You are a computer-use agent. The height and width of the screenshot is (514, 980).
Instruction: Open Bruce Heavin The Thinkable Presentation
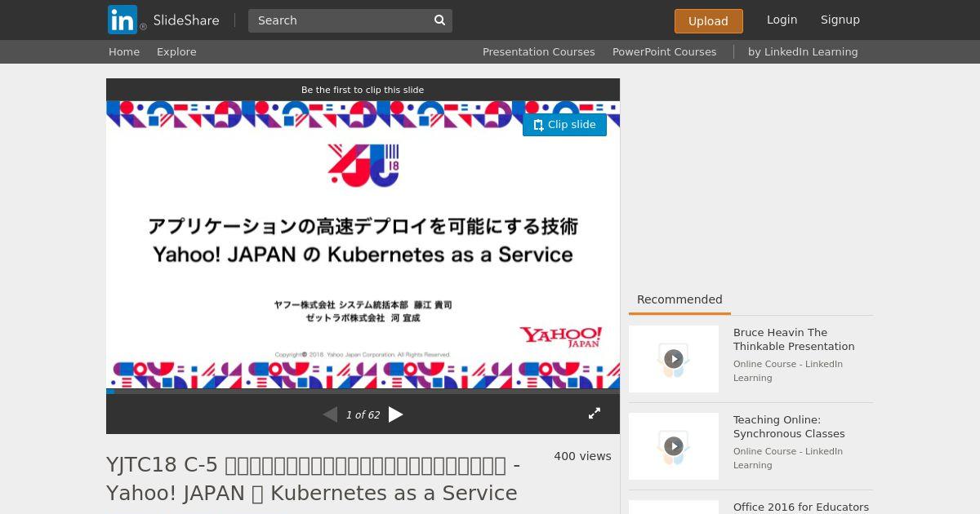click(x=794, y=339)
